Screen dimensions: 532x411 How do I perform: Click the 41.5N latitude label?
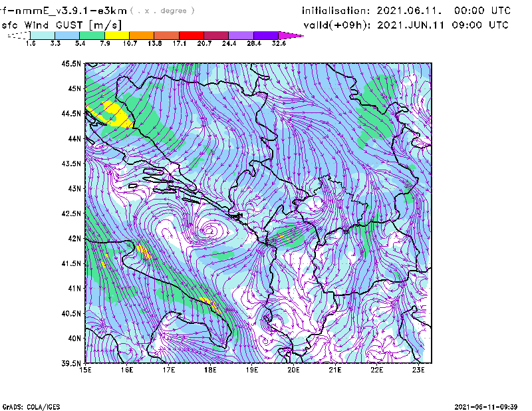point(71,263)
